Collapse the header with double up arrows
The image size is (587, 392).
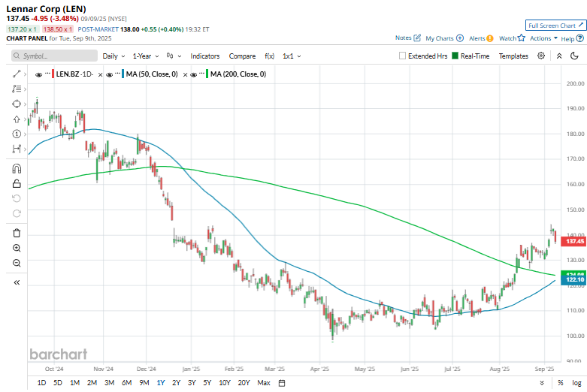(x=559, y=56)
